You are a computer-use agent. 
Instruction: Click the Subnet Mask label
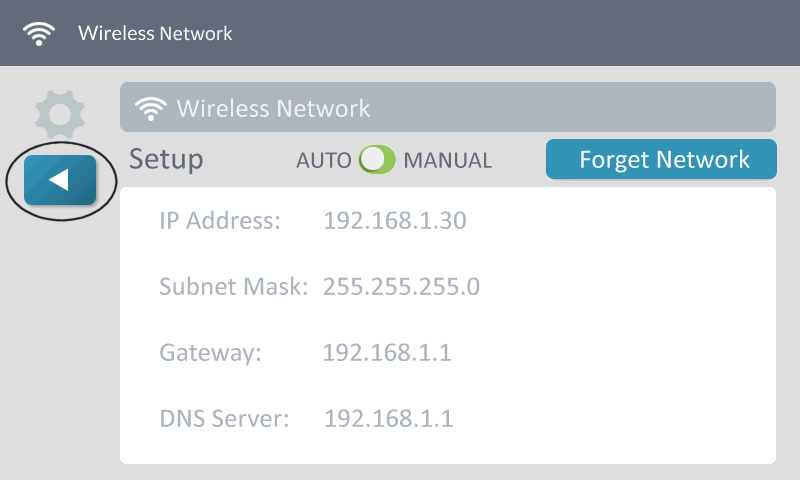click(234, 287)
